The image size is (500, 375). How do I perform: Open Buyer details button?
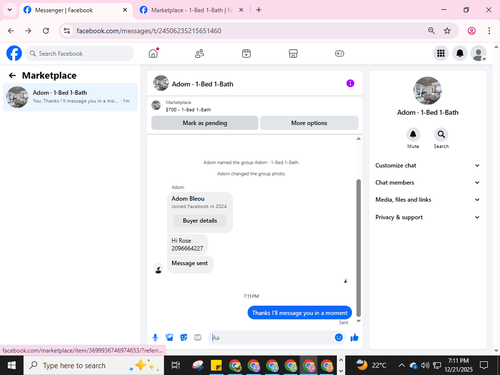(x=200, y=221)
